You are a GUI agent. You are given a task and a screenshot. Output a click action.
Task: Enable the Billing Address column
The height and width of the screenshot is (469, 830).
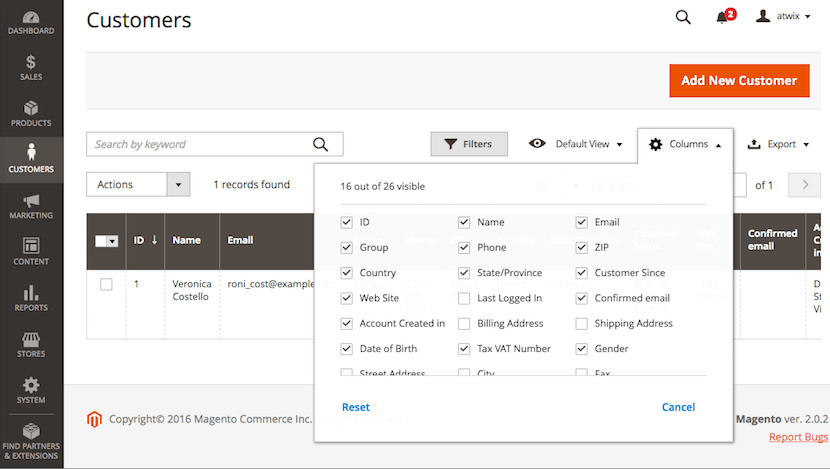[464, 323]
